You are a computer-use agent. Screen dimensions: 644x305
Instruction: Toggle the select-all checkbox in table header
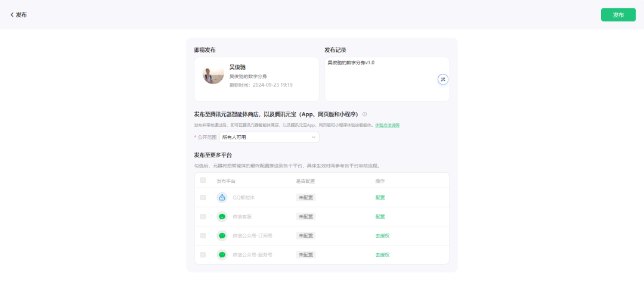click(x=203, y=180)
